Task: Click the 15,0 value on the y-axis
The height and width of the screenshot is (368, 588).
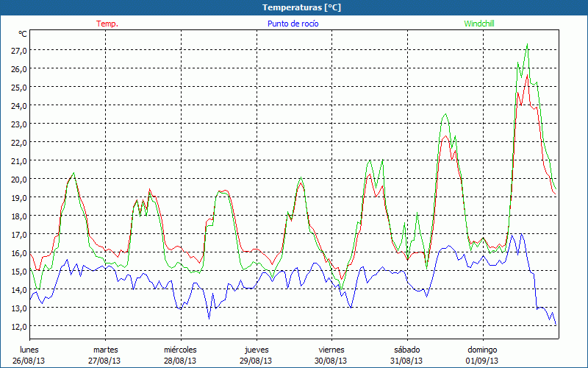Action: (x=18, y=271)
